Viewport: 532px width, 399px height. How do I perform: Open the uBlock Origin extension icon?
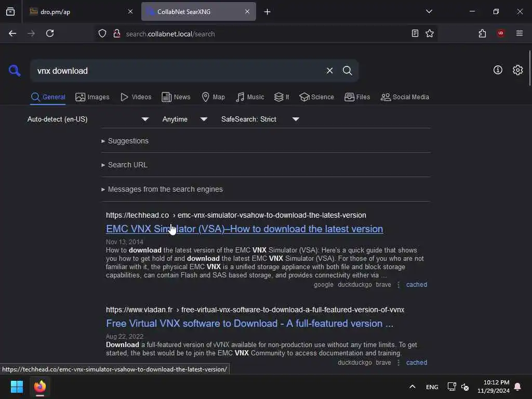click(501, 33)
